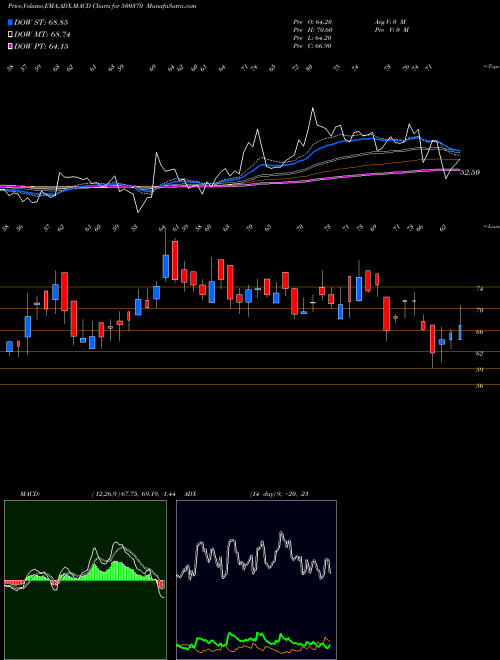The height and width of the screenshot is (660, 500).
Task: Click the 62 price axis label
Action: [x=479, y=354]
